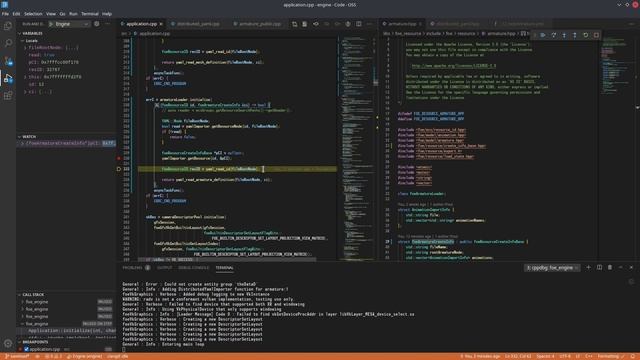The width and height of the screenshot is (640, 360).
Task: Select the TERMINAL panel tab
Action: (x=224, y=268)
